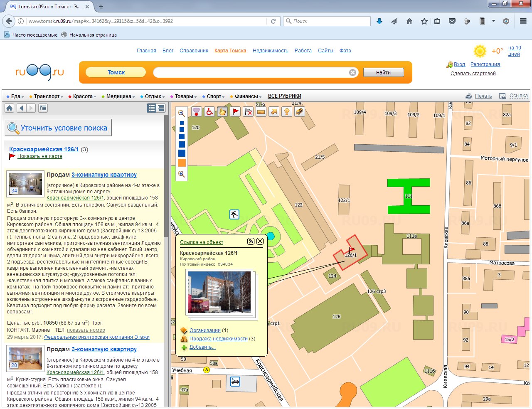
Task: Switch results to compact grouped view
Action: (x=161, y=108)
